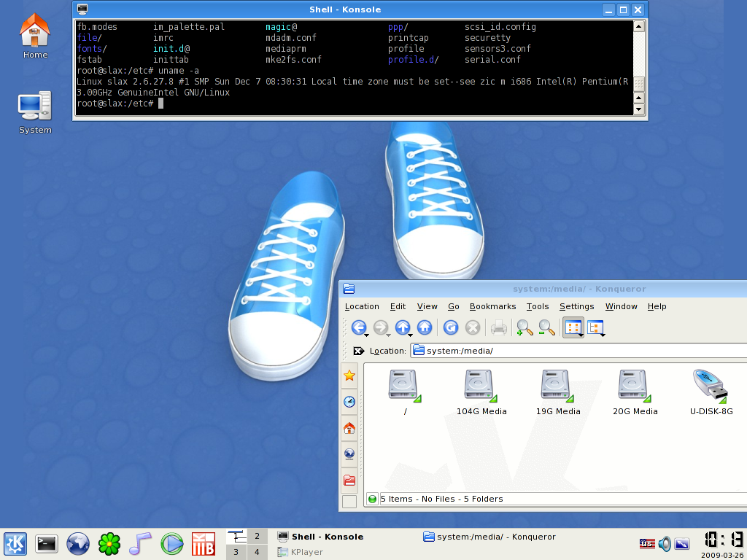The image size is (747, 560).
Task: Switch to virtual desktop 4
Action: click(258, 553)
